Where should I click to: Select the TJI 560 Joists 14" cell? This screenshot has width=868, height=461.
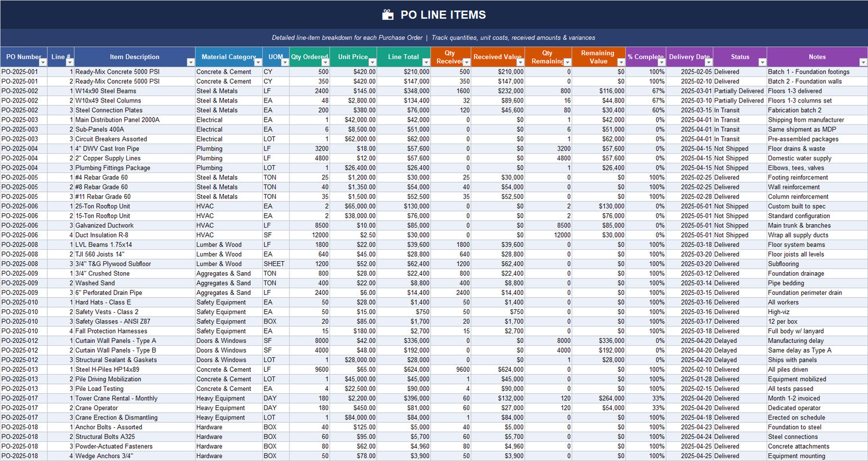pos(135,254)
